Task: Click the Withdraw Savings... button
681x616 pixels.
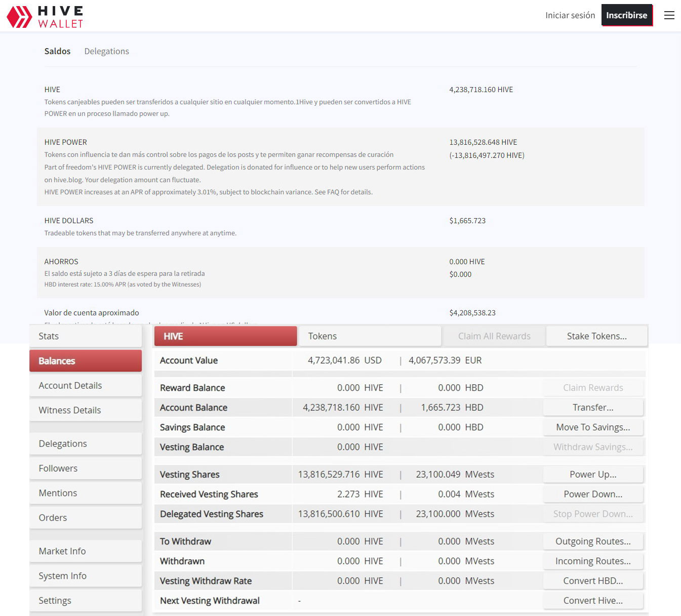Action: (593, 447)
